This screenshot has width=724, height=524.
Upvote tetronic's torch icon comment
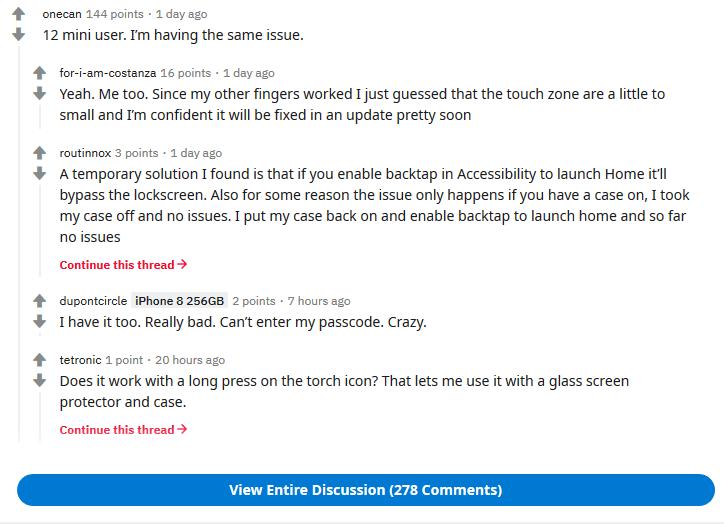coord(40,360)
